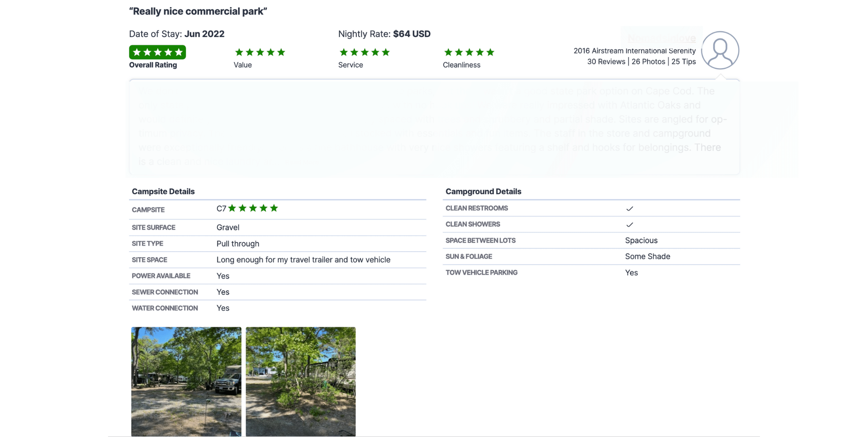View the reviewer's 25 Tips
868x437 pixels.
[683, 62]
